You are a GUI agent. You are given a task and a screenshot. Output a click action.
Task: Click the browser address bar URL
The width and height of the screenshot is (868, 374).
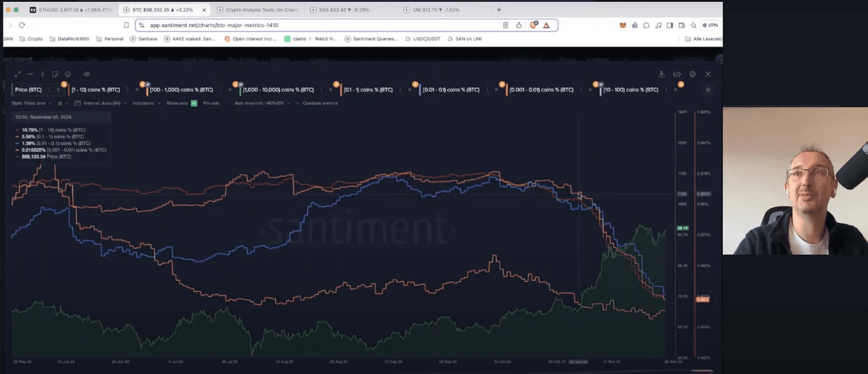[x=214, y=25]
